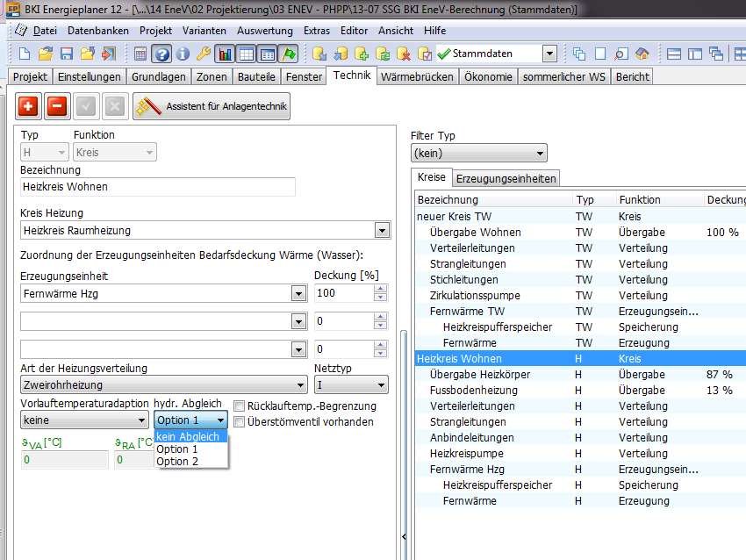The image size is (746, 560).
Task: Open the Fernwärme Hzg Erzeugungseinheit dropdown
Action: pyautogui.click(x=298, y=293)
